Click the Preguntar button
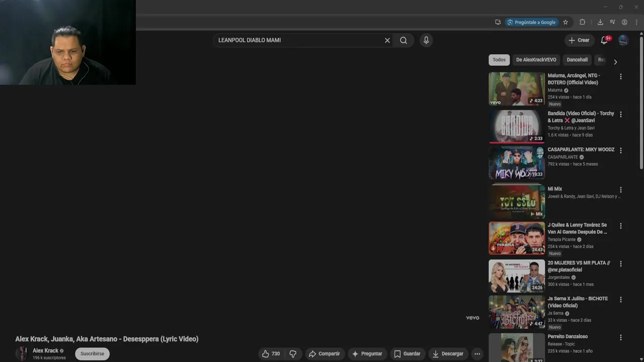Screen dimensions: 644x362 (x=367, y=353)
